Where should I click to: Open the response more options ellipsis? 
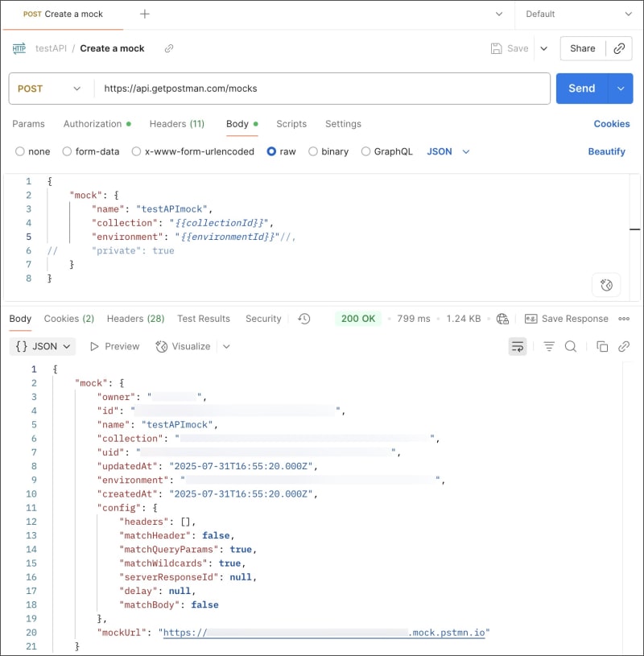coord(624,319)
